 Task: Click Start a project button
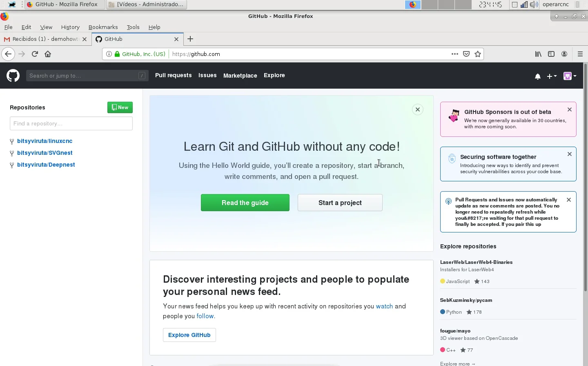(x=340, y=203)
